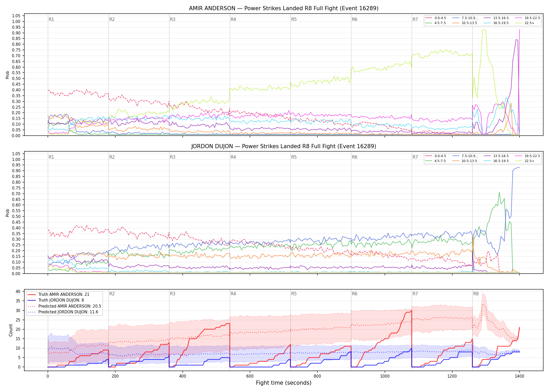The height and width of the screenshot is (392, 549).
Task: Click the '600' tick label on the x-axis
Action: click(x=250, y=376)
